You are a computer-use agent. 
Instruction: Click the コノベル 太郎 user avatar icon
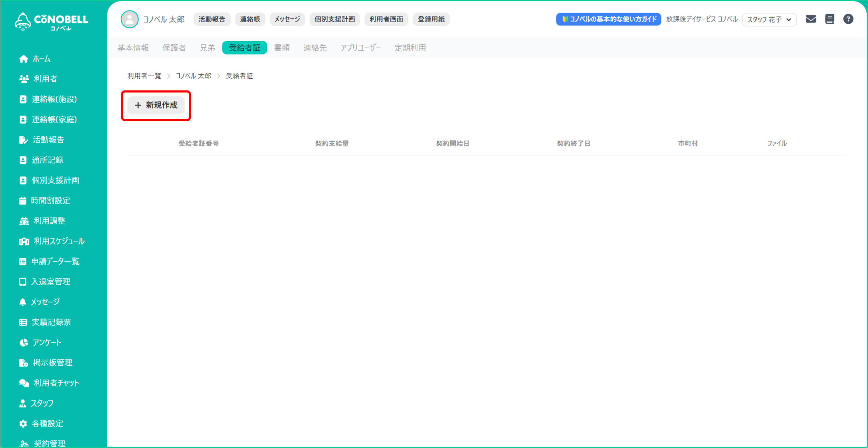(130, 19)
